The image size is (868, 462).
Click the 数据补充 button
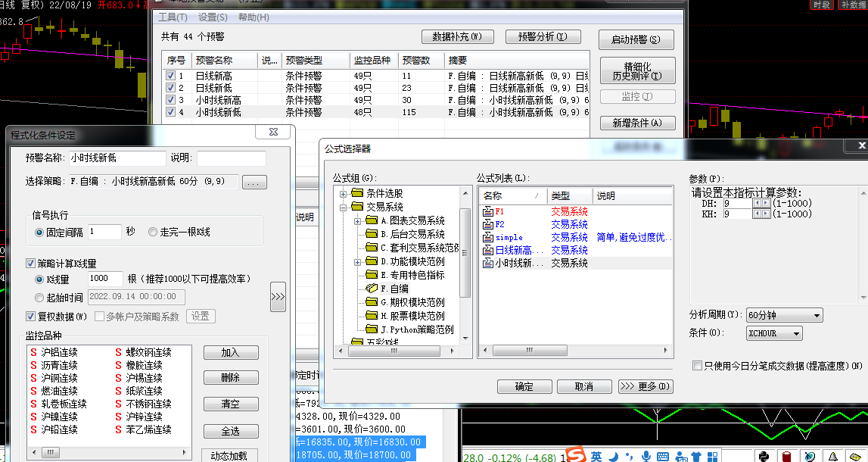pos(457,36)
